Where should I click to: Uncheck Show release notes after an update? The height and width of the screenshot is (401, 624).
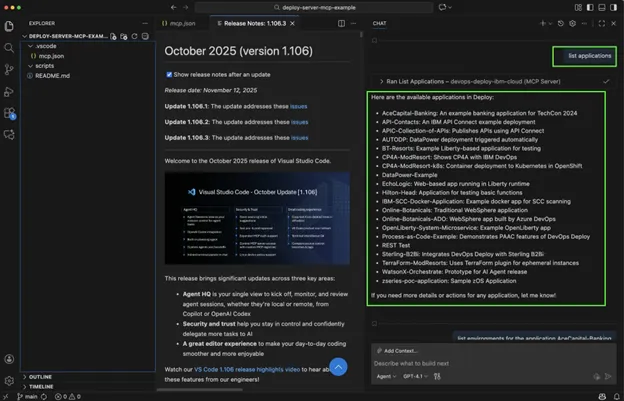tap(169, 74)
